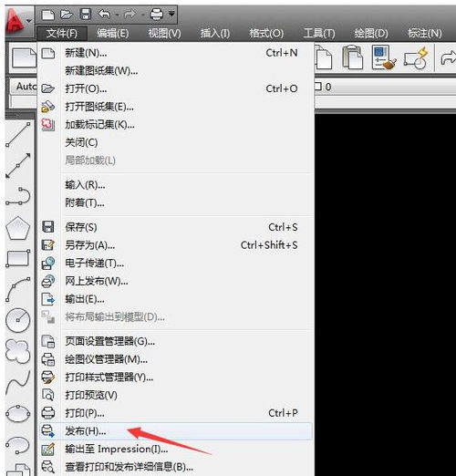Select the Line draw tool
The height and width of the screenshot is (476, 456).
pos(18,134)
